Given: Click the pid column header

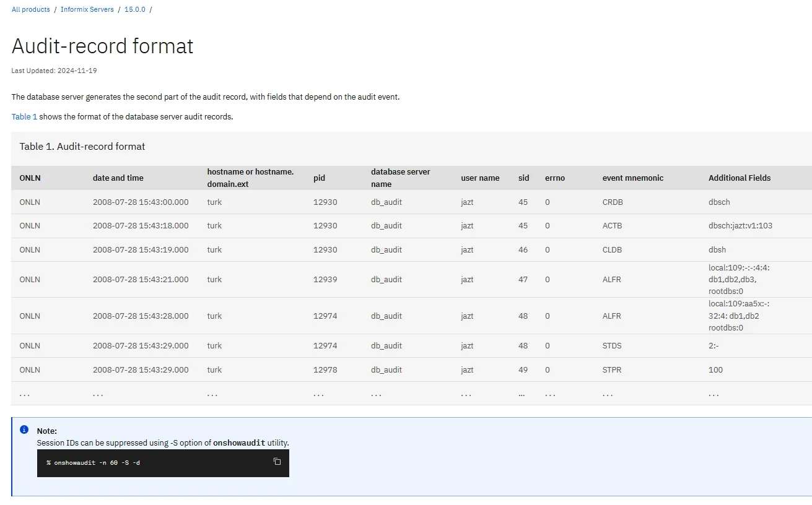Looking at the screenshot, I should pyautogui.click(x=319, y=178).
